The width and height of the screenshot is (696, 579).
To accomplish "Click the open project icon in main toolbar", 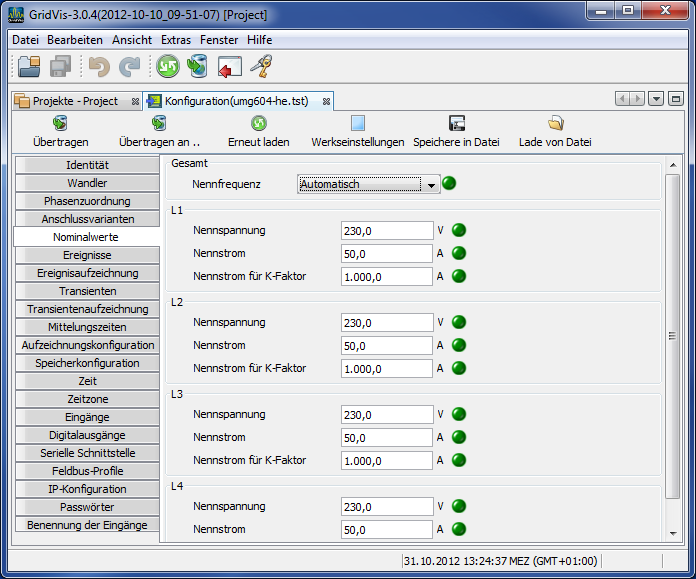I will (x=29, y=67).
